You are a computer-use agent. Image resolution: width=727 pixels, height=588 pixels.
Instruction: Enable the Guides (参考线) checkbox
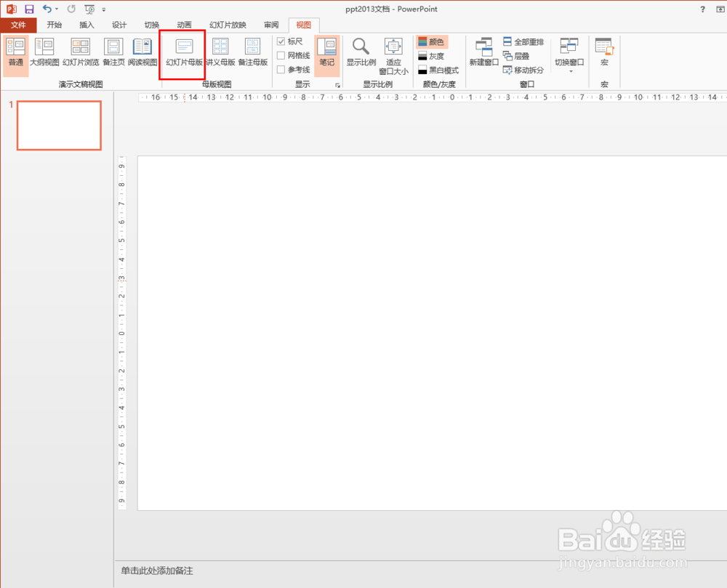point(281,70)
